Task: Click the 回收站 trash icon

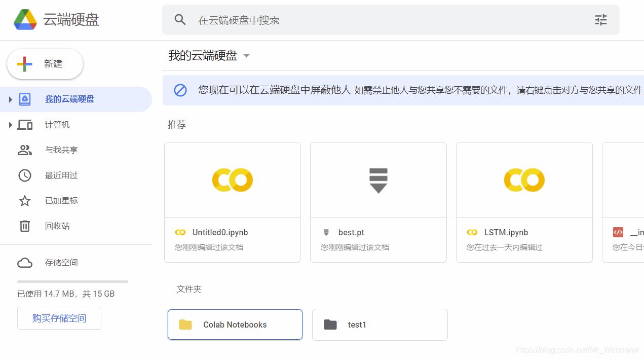Action: click(x=25, y=226)
